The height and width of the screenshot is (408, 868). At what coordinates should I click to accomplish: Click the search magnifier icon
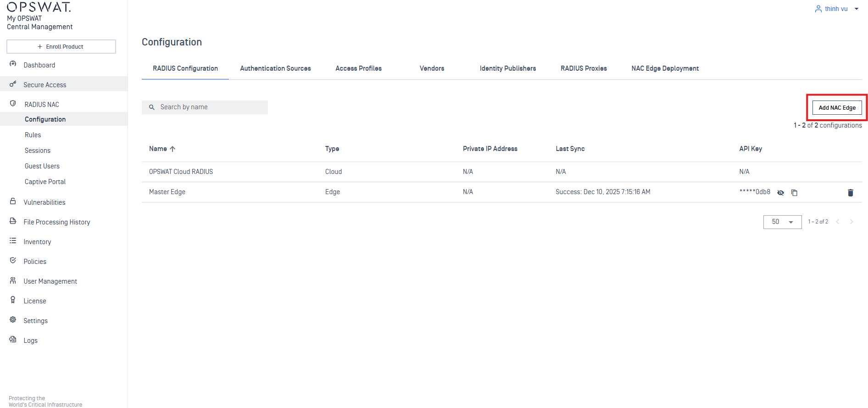pyautogui.click(x=152, y=107)
